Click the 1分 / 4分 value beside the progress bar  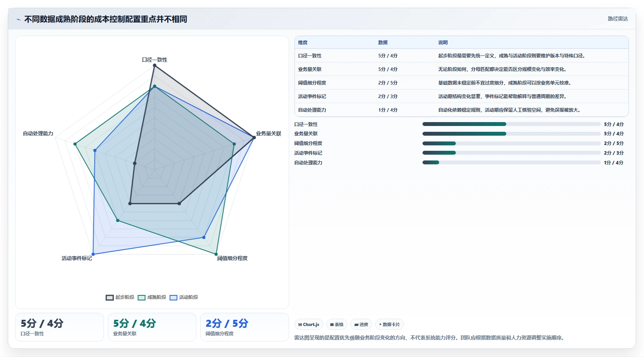click(x=614, y=163)
